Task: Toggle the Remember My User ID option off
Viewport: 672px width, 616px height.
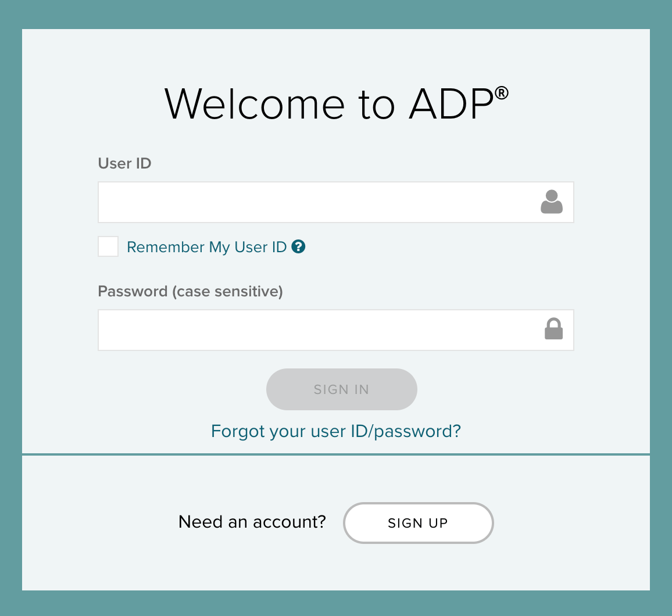Action: [108, 246]
